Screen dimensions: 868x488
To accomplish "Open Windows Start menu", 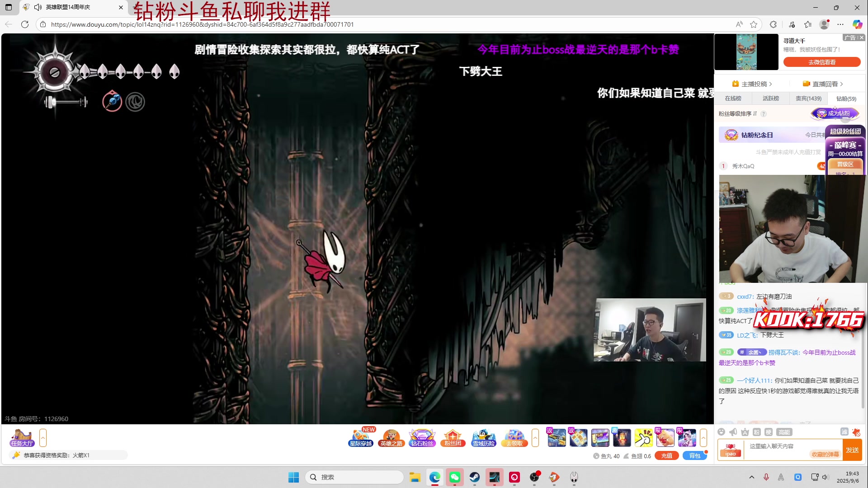I will point(293,477).
